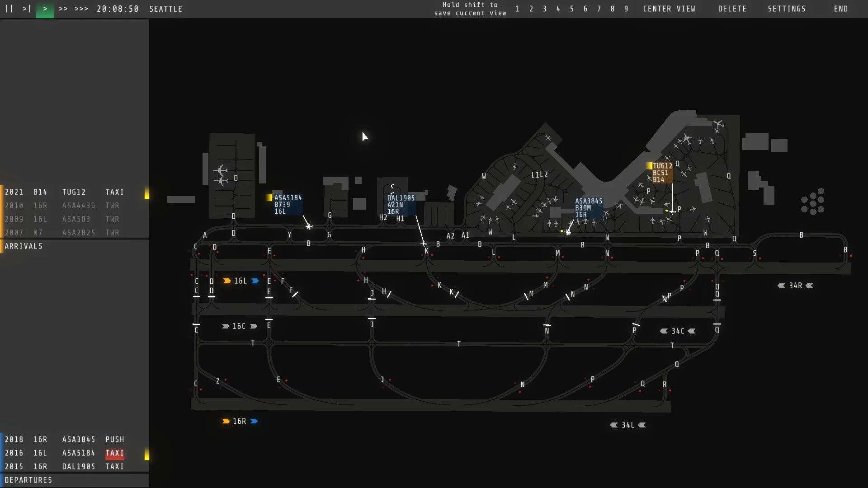Toggle normal play speed off

(x=44, y=9)
